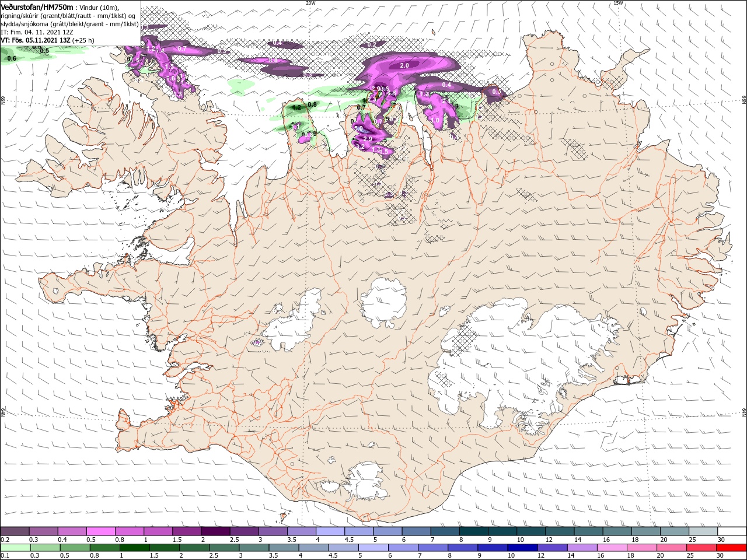747x560 pixels.
Task: Click the bright pink snow swatch between 0.5 and 0.8
Action: click(100, 531)
